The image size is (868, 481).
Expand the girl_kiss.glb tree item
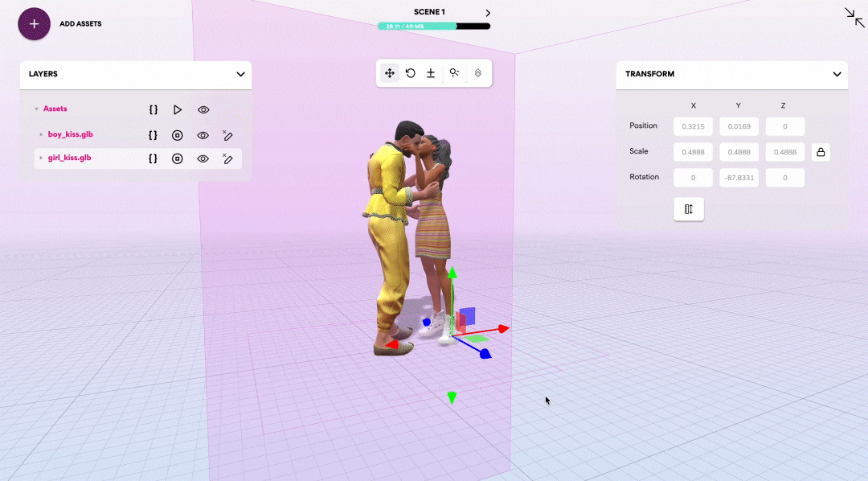41,158
